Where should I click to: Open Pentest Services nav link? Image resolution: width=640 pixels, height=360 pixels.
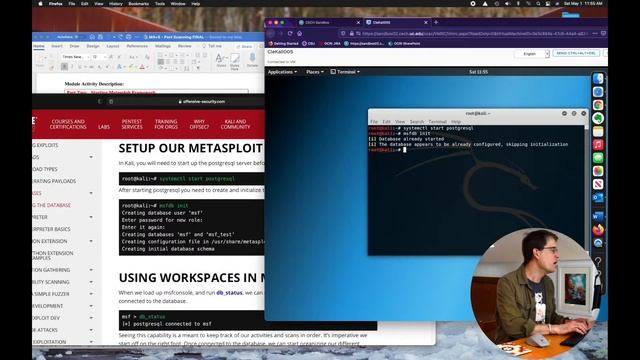point(132,124)
